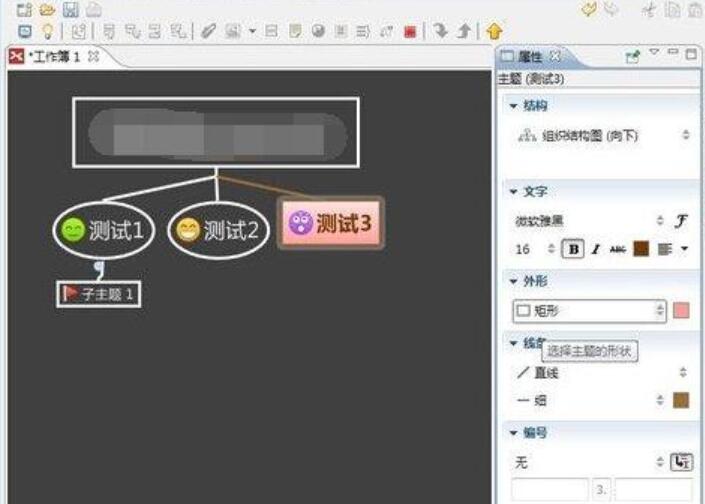Click the print icon in top toolbar
Viewport: 705px width, 504px height.
coord(94,9)
